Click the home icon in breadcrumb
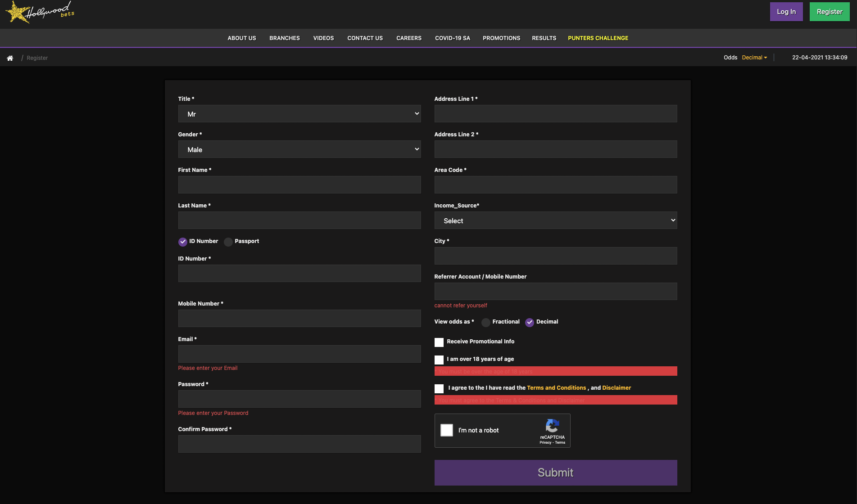This screenshot has height=504, width=857. 10,58
